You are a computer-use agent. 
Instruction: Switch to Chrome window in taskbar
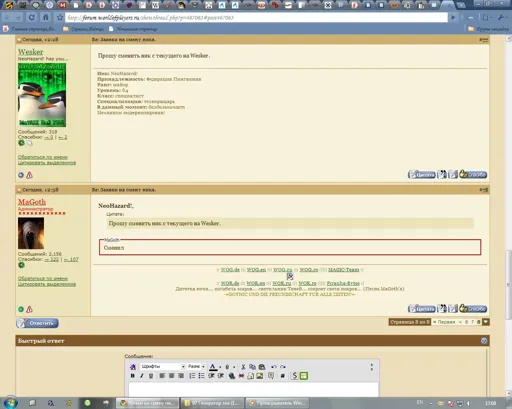click(x=148, y=403)
